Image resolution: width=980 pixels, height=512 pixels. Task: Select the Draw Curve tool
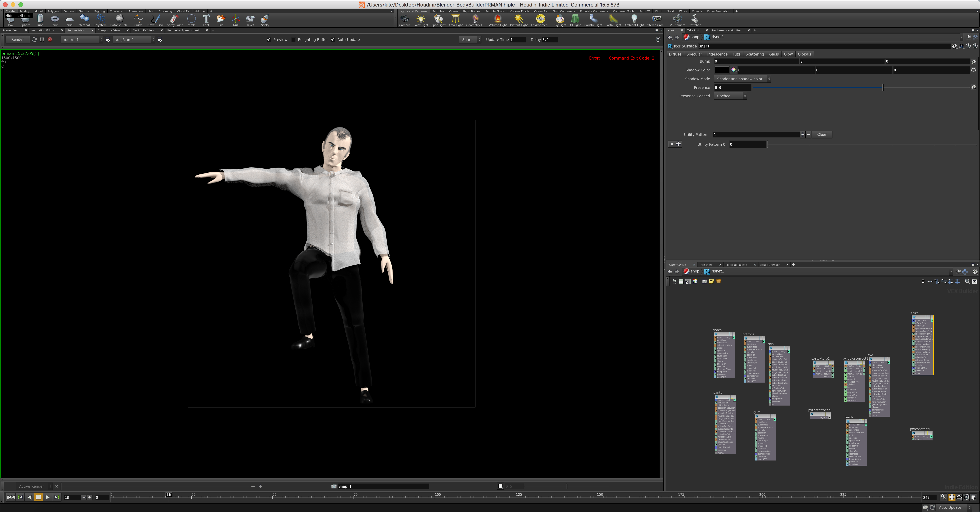[x=155, y=20]
